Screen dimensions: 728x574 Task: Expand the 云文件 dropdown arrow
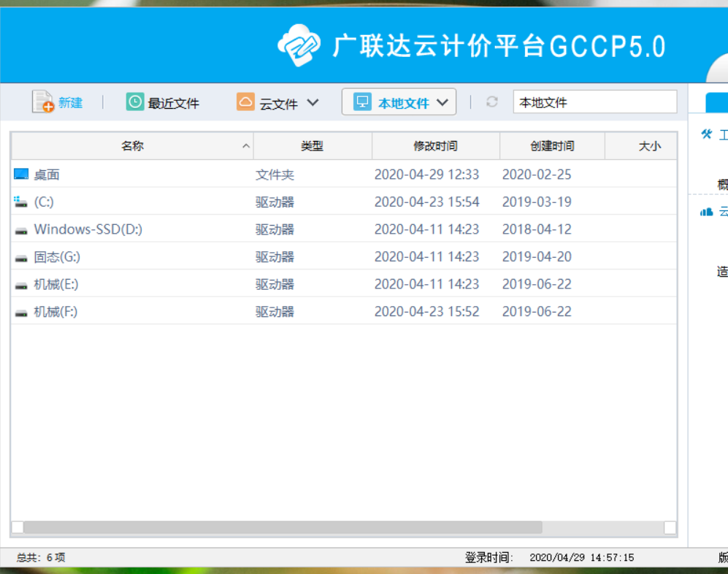tap(313, 102)
